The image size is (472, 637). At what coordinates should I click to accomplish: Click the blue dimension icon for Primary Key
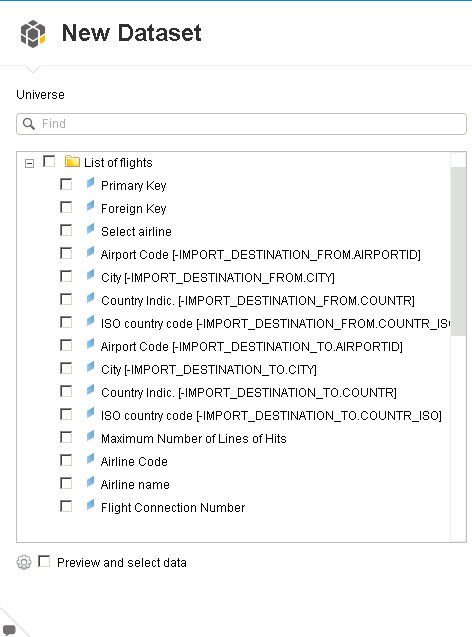90,184
